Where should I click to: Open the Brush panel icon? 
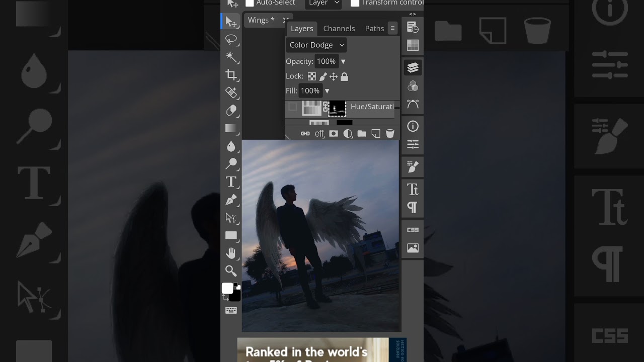pos(413,166)
